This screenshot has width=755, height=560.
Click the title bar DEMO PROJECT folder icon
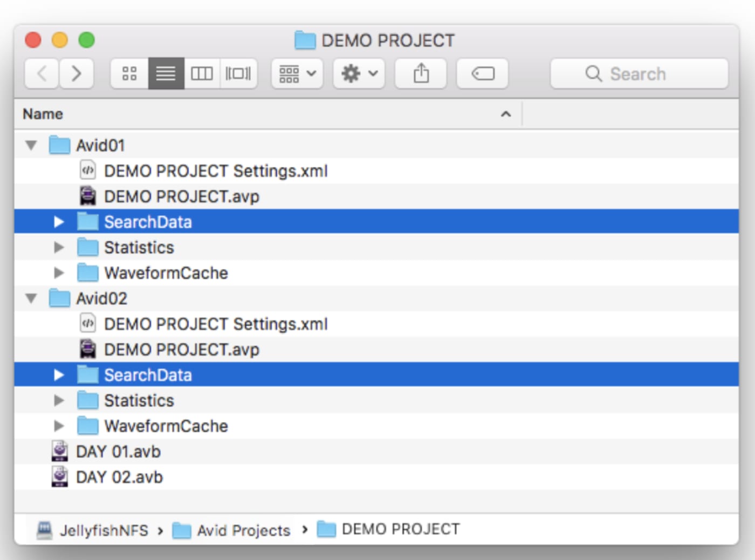pyautogui.click(x=305, y=40)
